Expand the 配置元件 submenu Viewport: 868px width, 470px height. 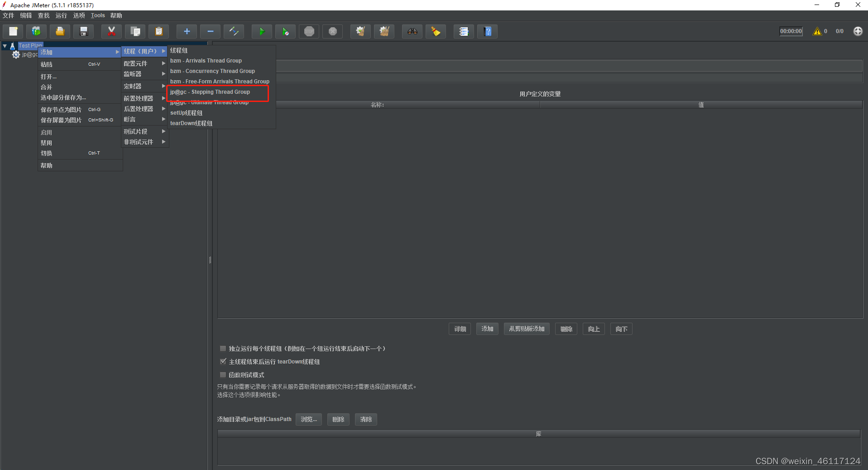pos(144,63)
